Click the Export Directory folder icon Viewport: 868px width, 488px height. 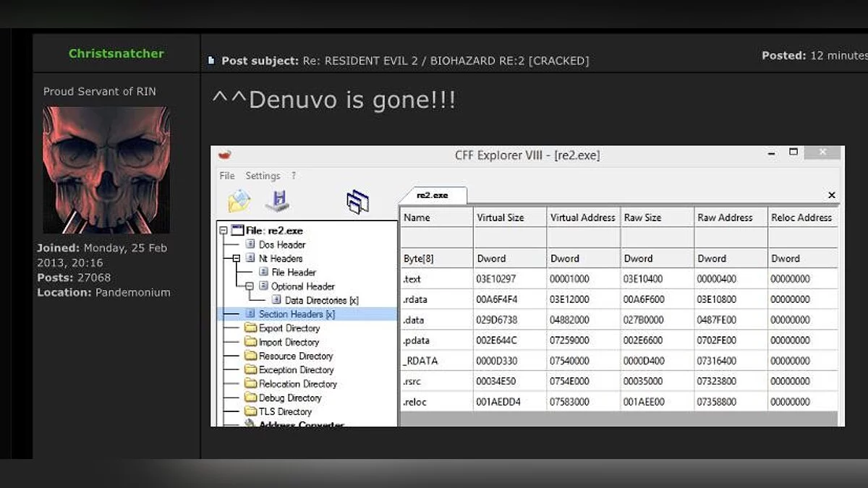pyautogui.click(x=251, y=328)
